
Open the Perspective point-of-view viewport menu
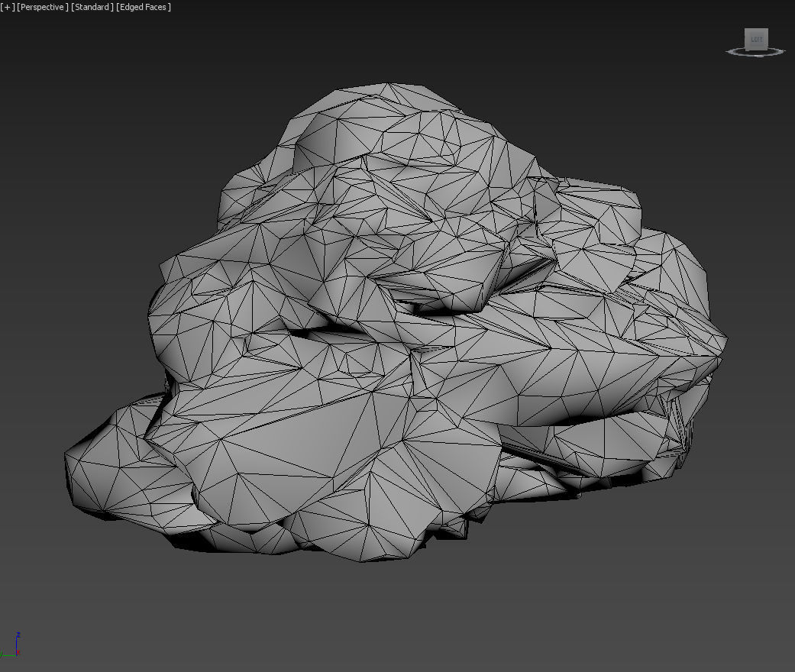click(x=43, y=7)
